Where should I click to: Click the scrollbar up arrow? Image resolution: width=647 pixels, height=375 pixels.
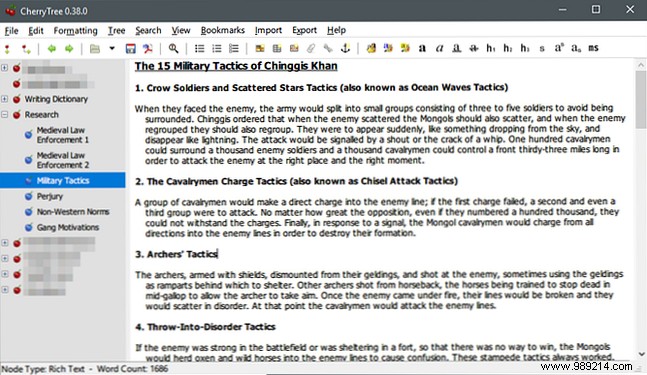(x=641, y=65)
